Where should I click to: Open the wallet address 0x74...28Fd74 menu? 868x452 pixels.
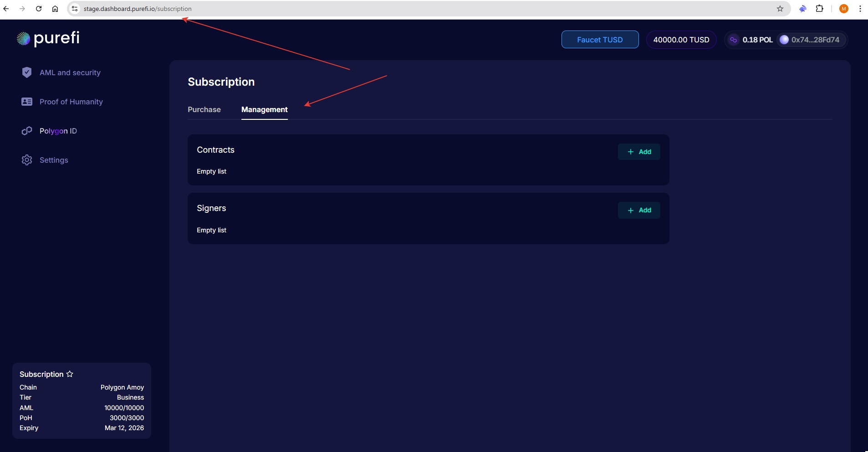(815, 40)
